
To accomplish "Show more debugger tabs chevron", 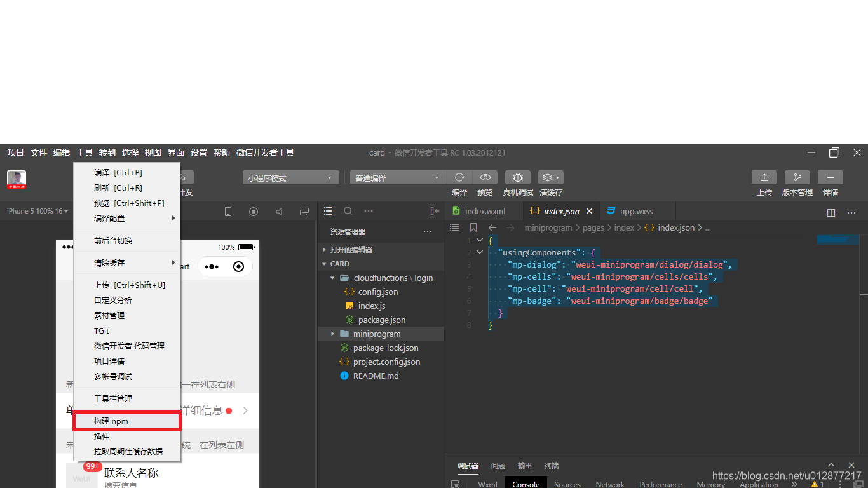I will click(794, 484).
